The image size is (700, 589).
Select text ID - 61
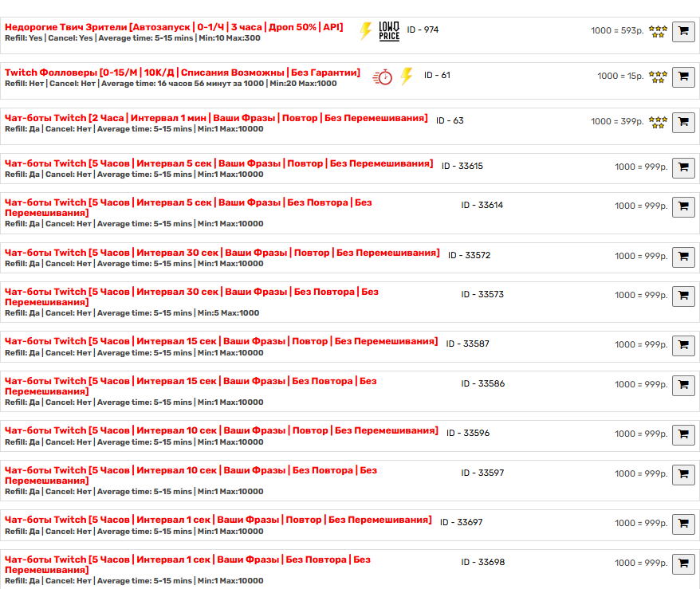tap(437, 76)
